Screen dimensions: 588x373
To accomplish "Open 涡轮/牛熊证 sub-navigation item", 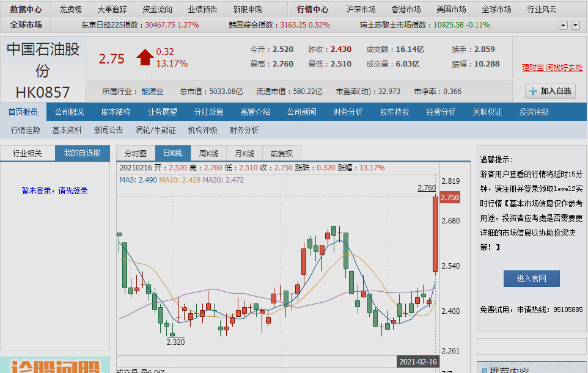I will point(155,130).
